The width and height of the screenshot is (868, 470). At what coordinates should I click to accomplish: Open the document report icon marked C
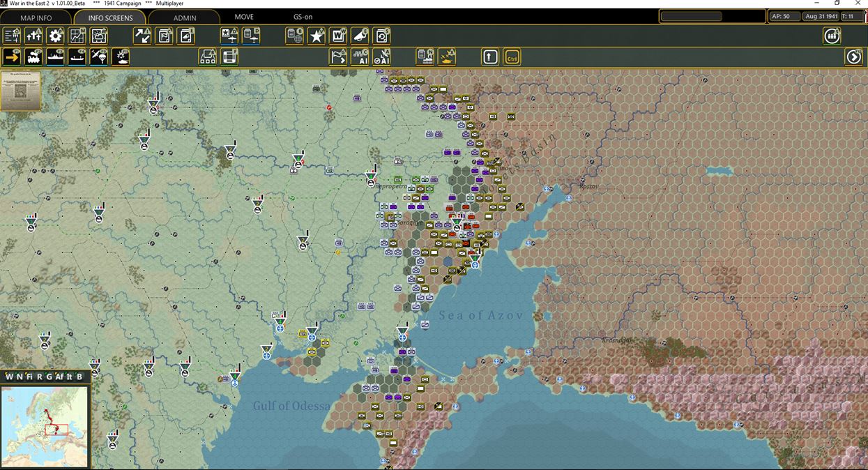click(x=165, y=36)
